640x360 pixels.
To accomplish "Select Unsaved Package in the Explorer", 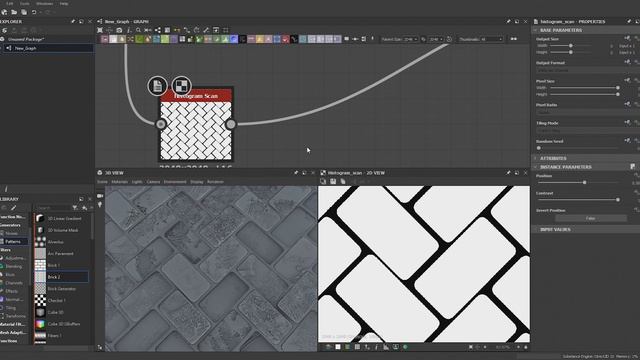I will [x=27, y=39].
